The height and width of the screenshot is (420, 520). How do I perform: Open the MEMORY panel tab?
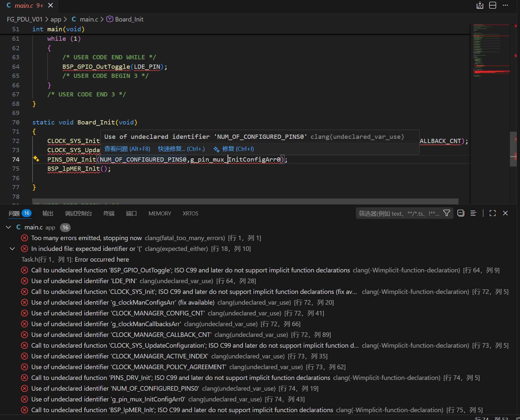(160, 213)
